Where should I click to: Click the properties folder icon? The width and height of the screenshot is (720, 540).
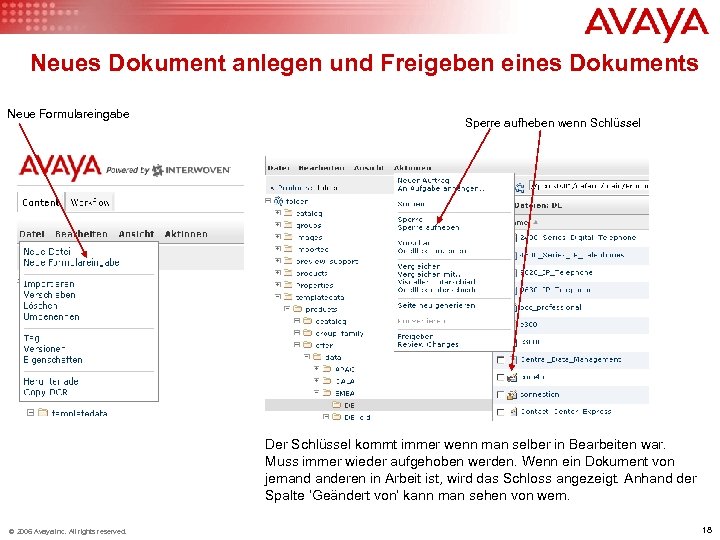coord(288,285)
